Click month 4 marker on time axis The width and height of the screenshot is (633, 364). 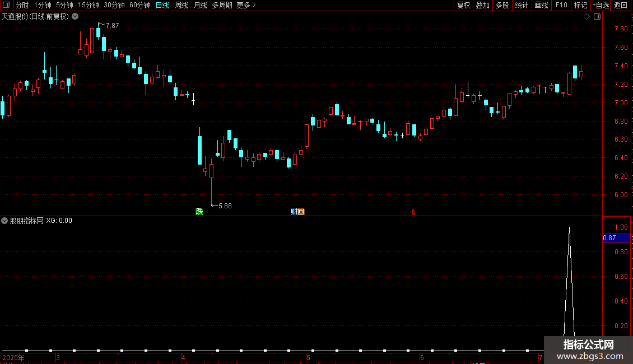[x=183, y=357]
